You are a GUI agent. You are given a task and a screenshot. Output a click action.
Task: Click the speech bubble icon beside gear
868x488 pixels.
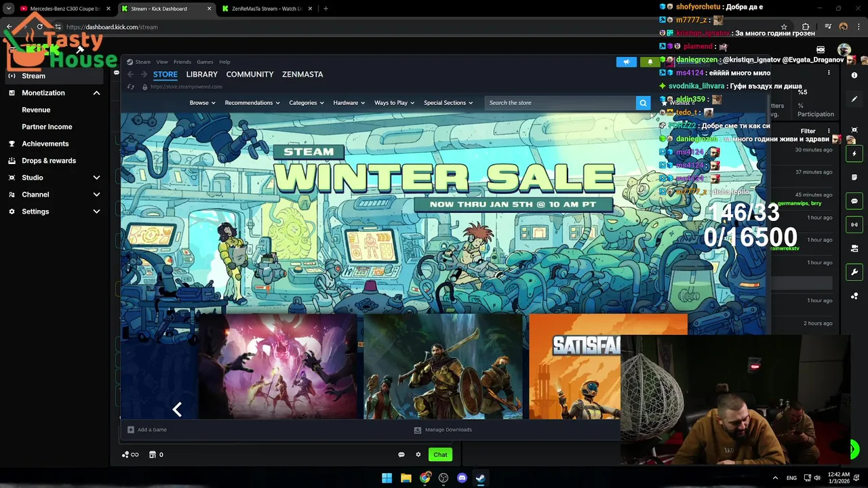[x=401, y=455]
